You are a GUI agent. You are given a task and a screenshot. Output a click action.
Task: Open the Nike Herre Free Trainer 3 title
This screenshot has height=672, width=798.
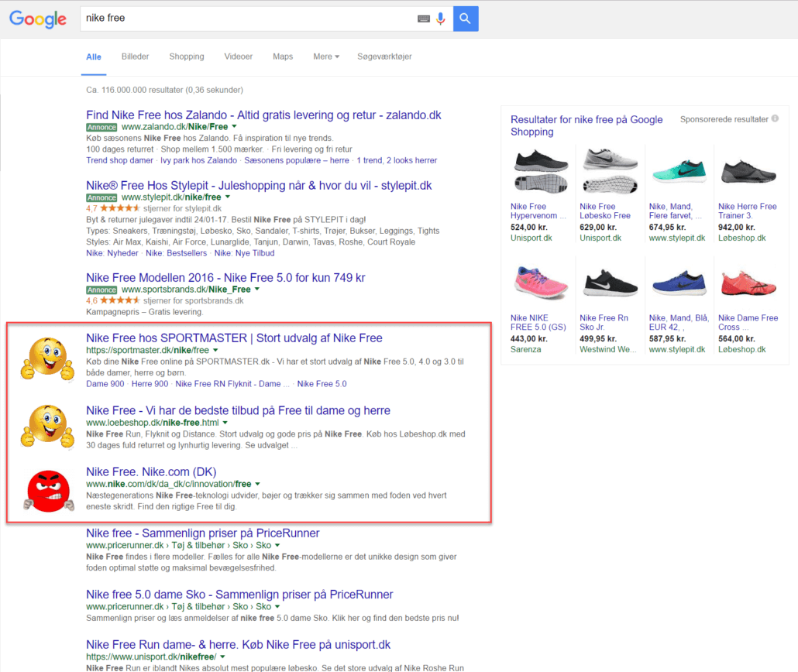click(747, 211)
